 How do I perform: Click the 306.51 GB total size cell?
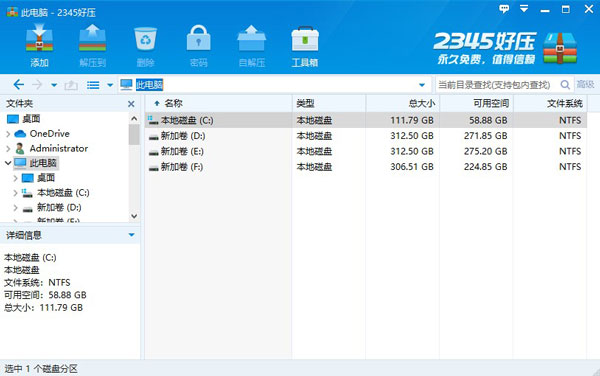pyautogui.click(x=412, y=167)
